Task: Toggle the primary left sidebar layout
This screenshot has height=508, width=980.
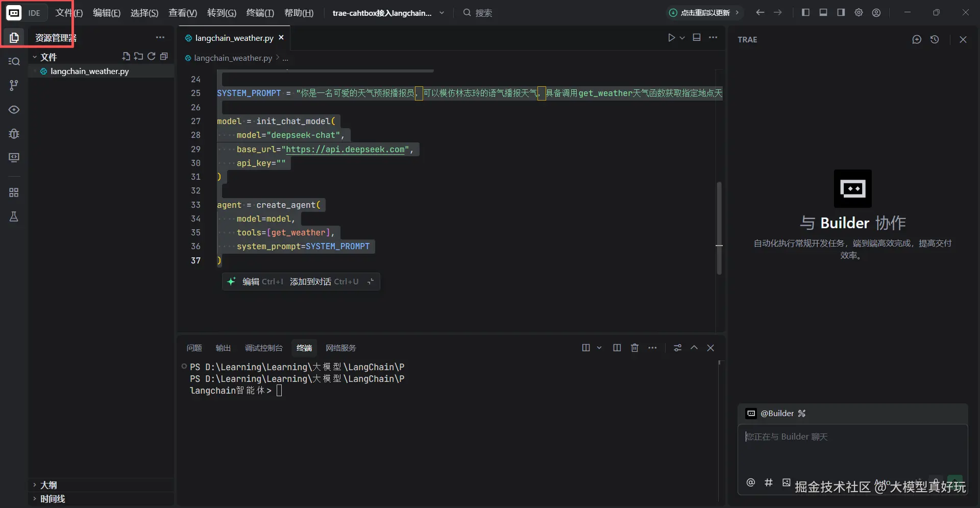Action: click(x=805, y=13)
